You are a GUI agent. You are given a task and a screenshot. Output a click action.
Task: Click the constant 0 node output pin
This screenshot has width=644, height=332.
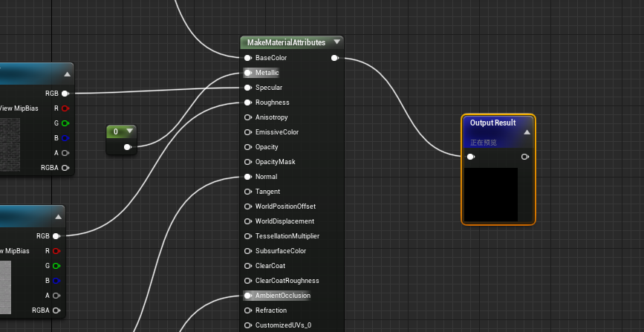[129, 147]
